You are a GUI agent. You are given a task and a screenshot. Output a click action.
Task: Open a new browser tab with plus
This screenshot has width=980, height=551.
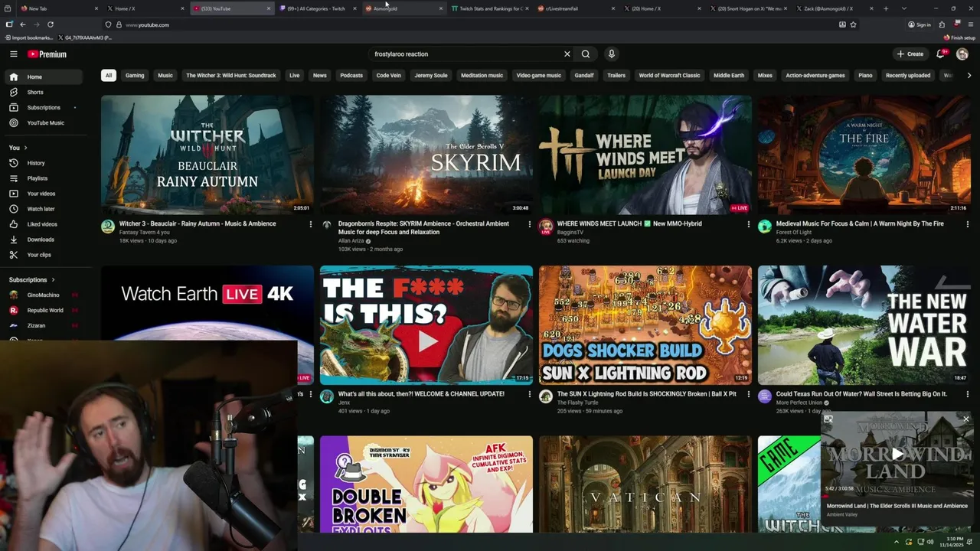[886, 8]
